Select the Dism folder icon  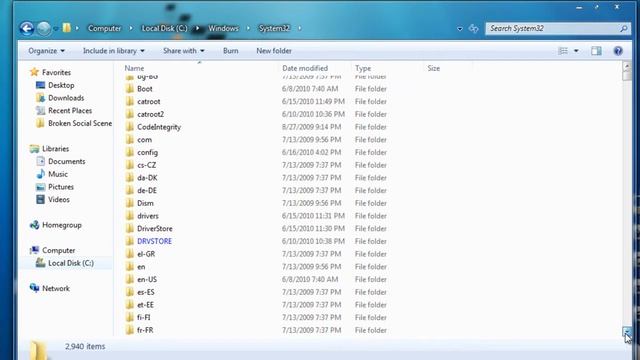point(130,202)
